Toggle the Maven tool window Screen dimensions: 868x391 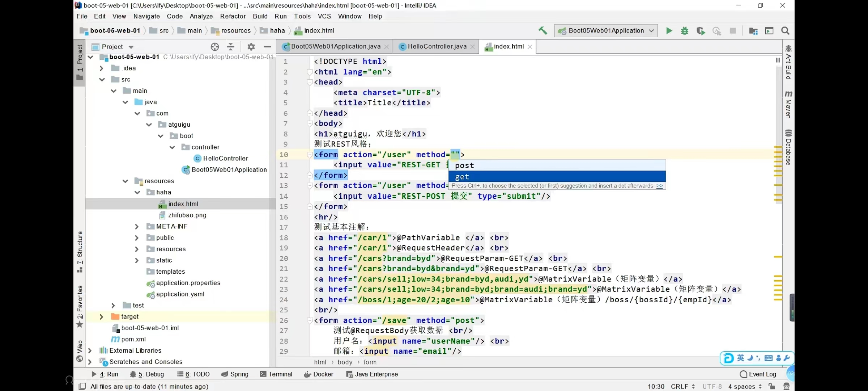(x=788, y=105)
